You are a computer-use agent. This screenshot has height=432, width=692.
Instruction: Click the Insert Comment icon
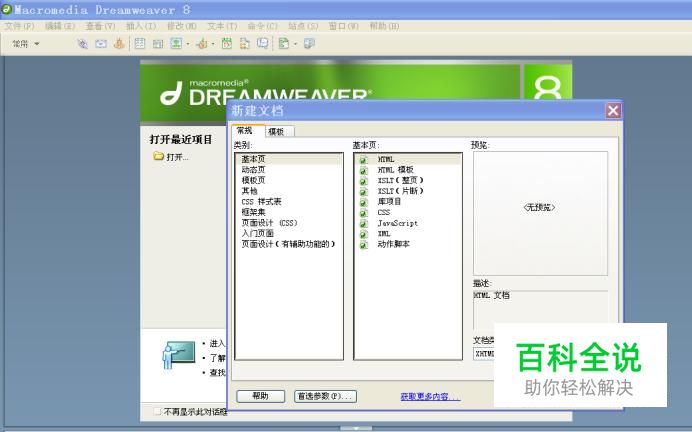click(x=263, y=43)
